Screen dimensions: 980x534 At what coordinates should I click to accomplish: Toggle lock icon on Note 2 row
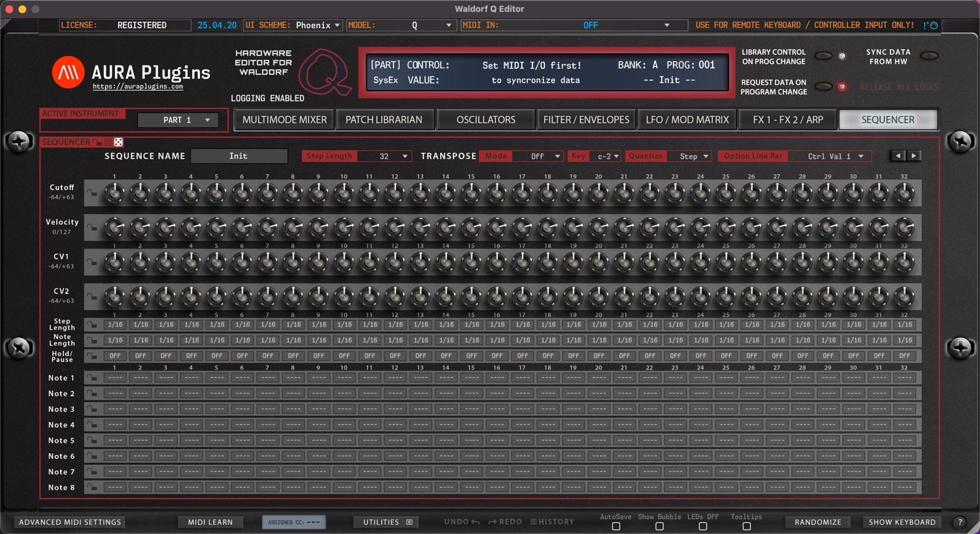click(92, 393)
